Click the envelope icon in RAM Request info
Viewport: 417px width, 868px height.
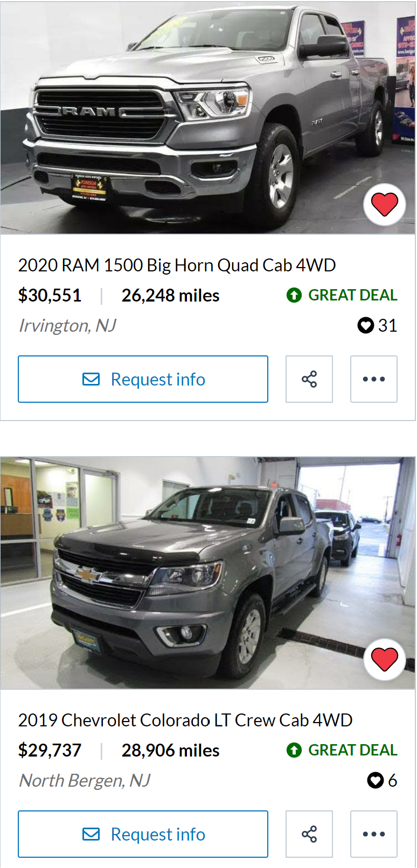(x=91, y=379)
